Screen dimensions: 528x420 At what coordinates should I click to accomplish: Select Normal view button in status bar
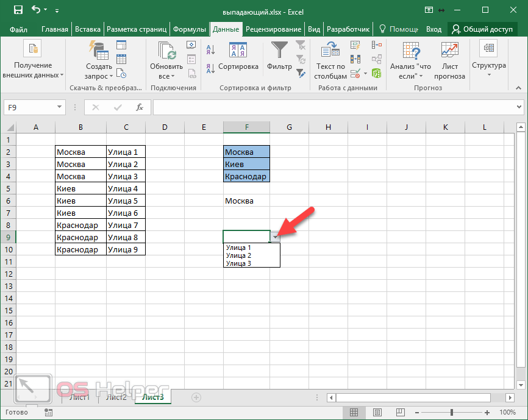[x=353, y=413]
